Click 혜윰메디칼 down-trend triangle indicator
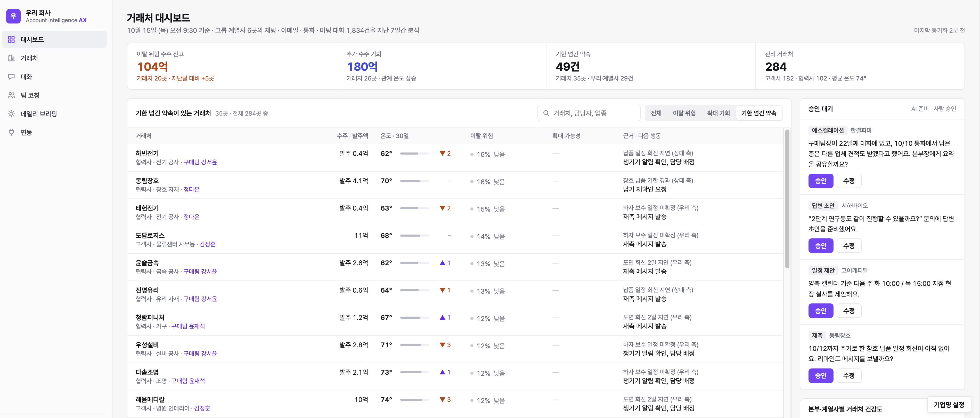Viewport: 980px width, 418px height. pos(443,399)
